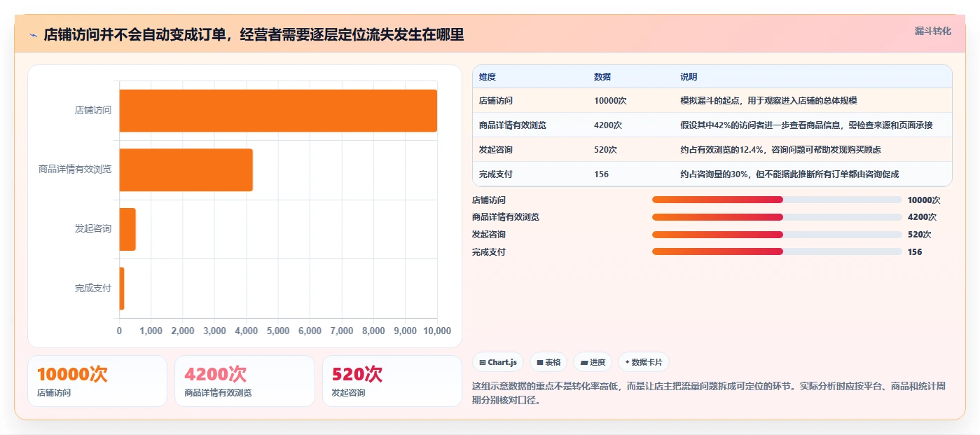The width and height of the screenshot is (980, 435).
Task: Click the 店铺访问 chart axis label
Action: [93, 111]
